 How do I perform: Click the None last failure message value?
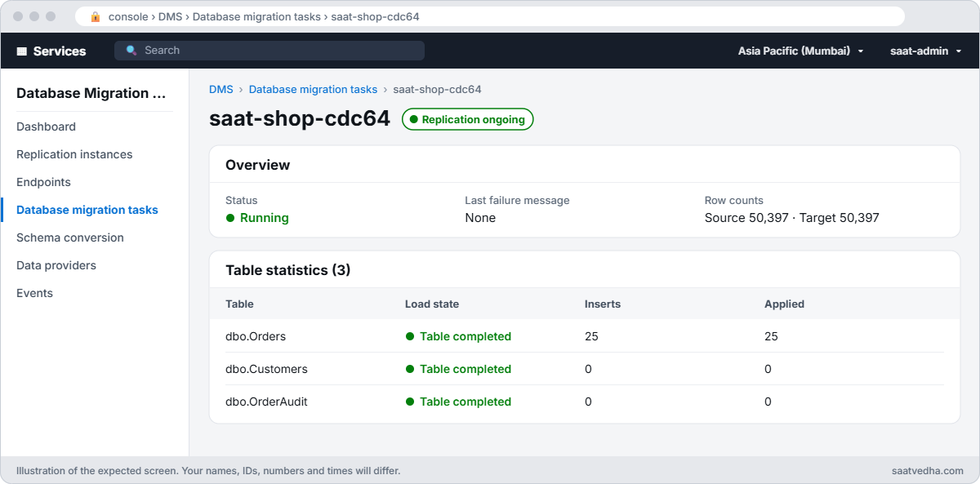pos(480,218)
